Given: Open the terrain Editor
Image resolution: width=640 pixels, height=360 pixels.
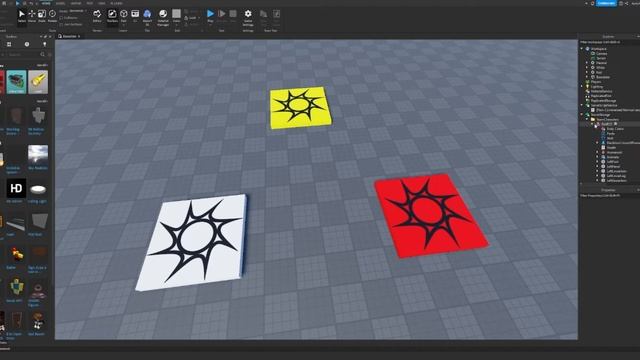Looking at the screenshot, I should tap(97, 16).
